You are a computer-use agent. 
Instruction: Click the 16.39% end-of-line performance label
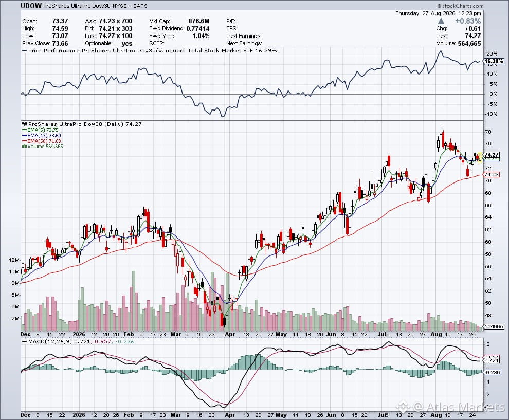[x=494, y=61]
